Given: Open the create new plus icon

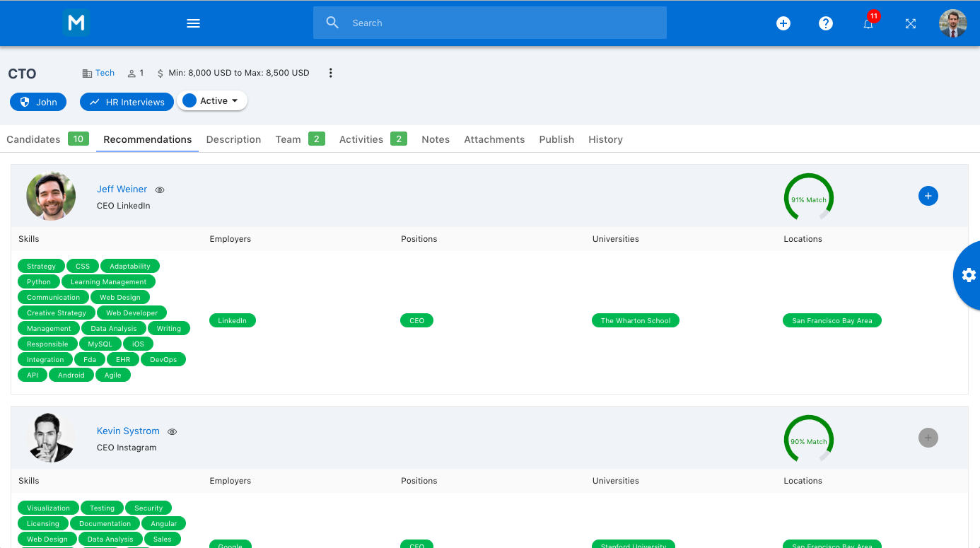Looking at the screenshot, I should [783, 23].
